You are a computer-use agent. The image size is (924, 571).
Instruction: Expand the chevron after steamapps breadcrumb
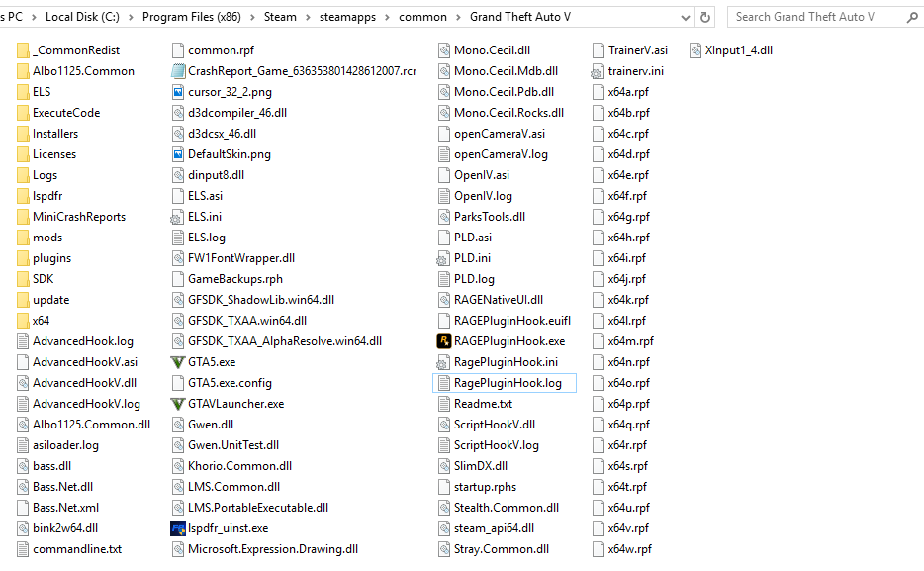coord(387,17)
